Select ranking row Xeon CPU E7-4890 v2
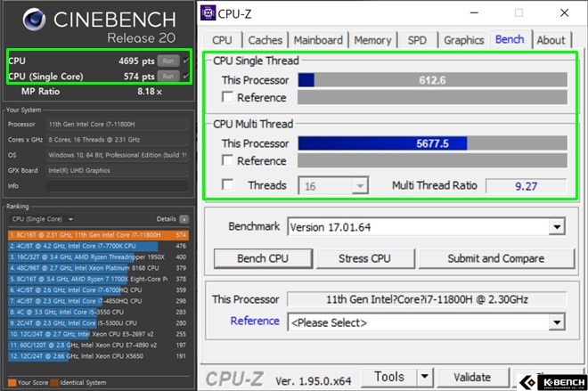This screenshot has width=588, height=391. [x=98, y=345]
